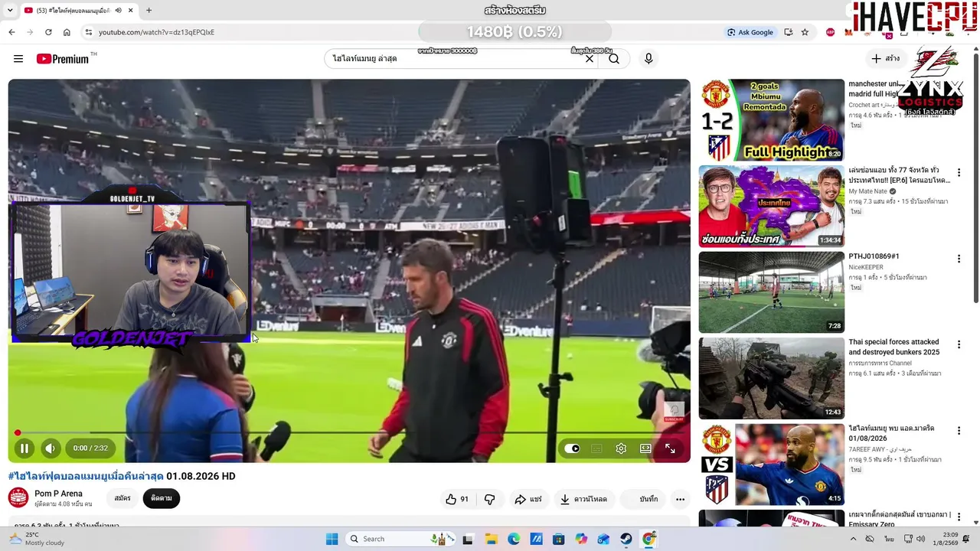Open the video player settings gear
The image size is (980, 551).
621,448
